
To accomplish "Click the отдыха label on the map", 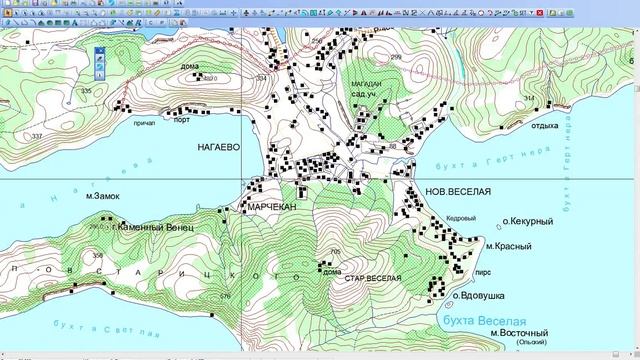I will (x=544, y=126).
